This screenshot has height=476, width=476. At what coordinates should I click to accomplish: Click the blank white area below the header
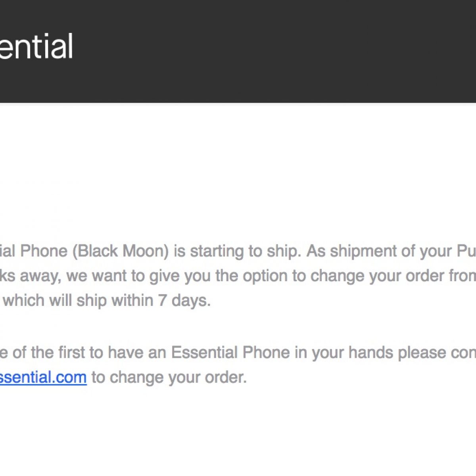(238, 167)
